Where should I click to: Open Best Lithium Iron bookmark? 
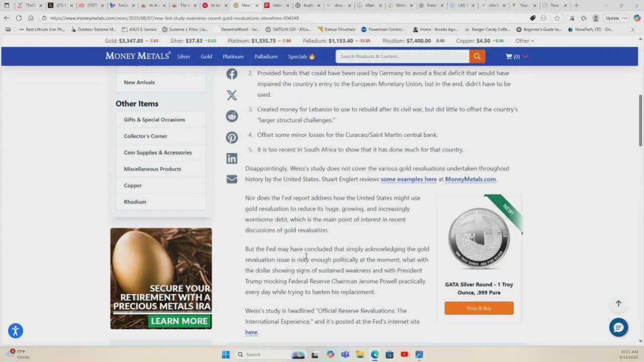42,30
